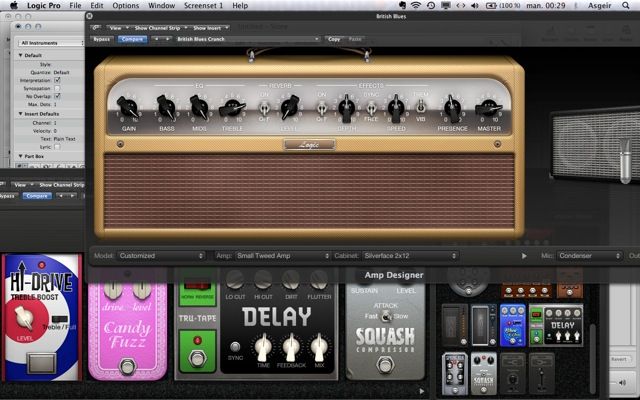Toggle the Reverb On/Off switch
This screenshot has width=640, height=400.
pos(265,106)
